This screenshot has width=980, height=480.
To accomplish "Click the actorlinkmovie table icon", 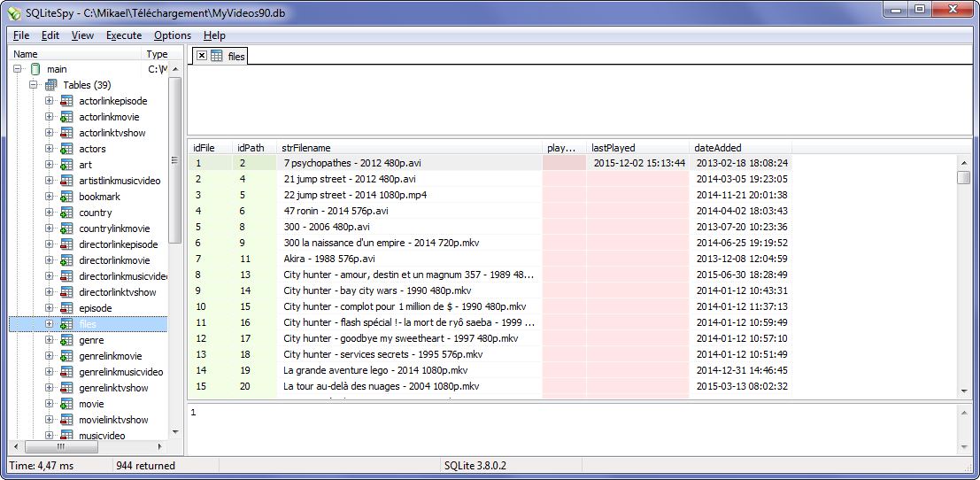I will pos(66,117).
